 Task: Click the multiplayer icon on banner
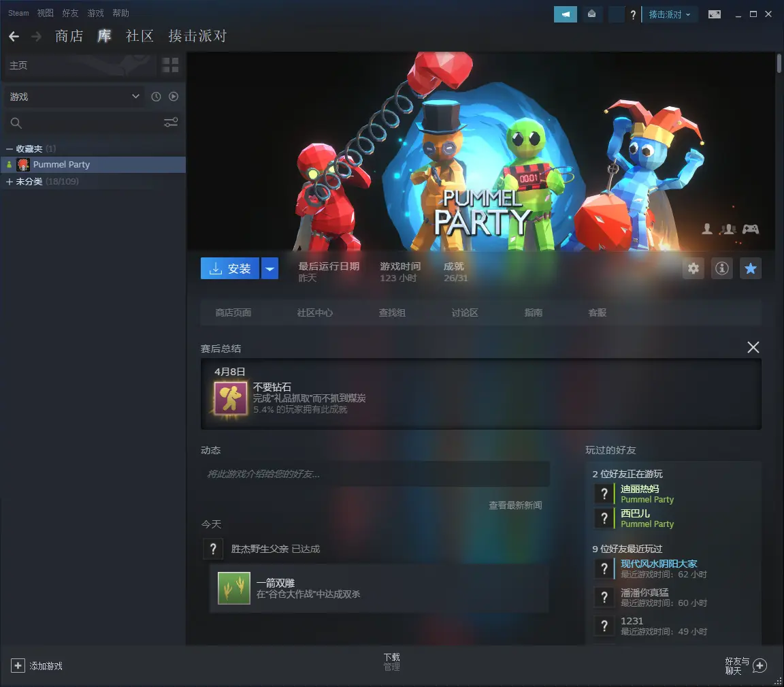(728, 229)
